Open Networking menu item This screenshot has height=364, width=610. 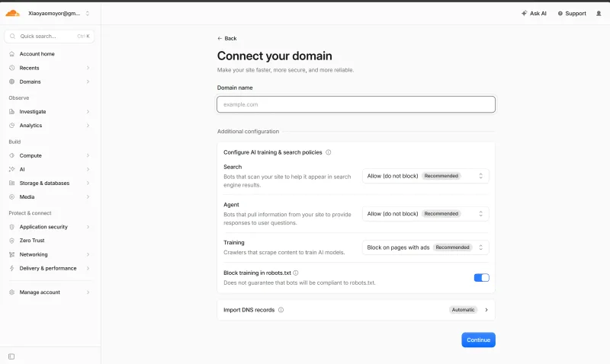50,254
